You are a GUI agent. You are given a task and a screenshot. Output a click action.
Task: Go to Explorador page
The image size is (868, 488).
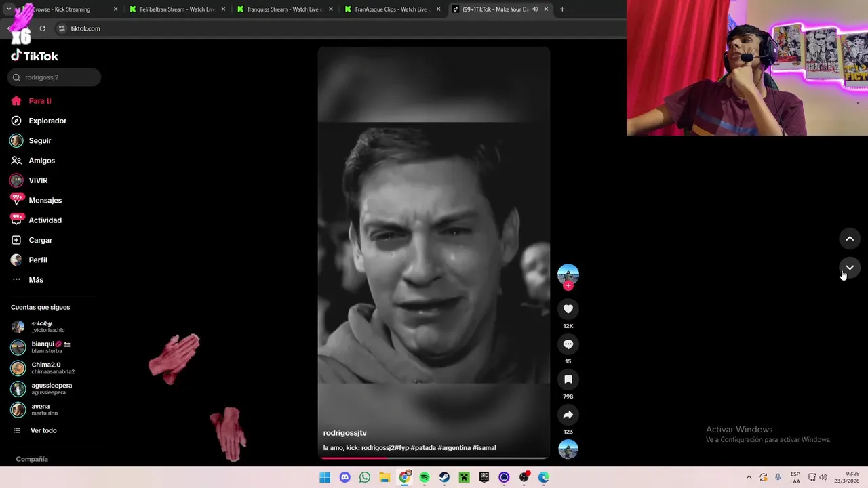coord(39,121)
